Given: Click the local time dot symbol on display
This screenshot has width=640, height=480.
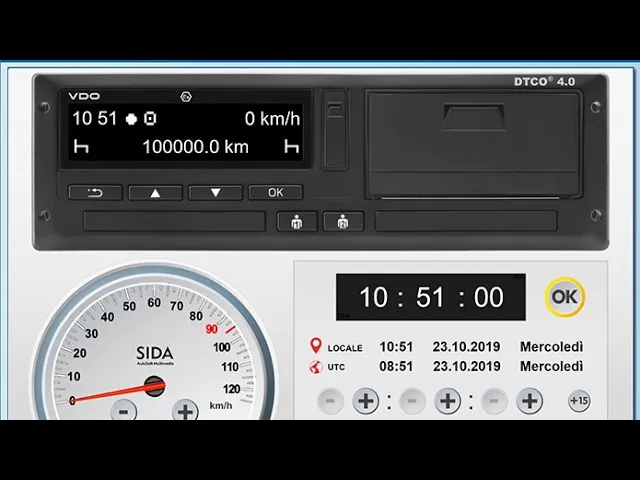Looking at the screenshot, I should click(x=131, y=119).
